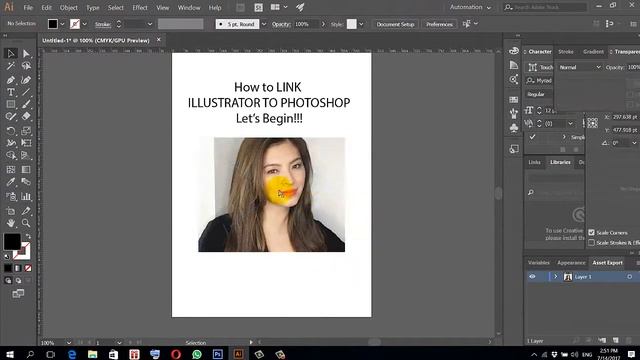The image size is (640, 360).
Task: Select the Pen tool
Action: (11, 80)
